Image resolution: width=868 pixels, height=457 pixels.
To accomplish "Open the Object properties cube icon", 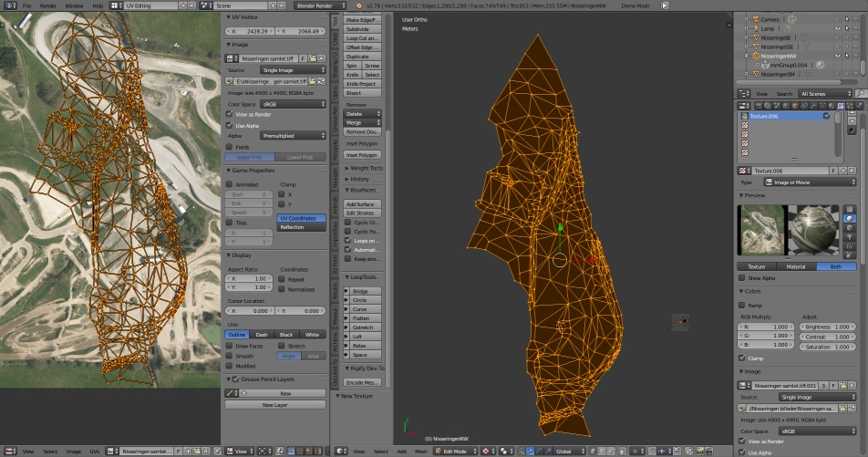I will pos(795,105).
